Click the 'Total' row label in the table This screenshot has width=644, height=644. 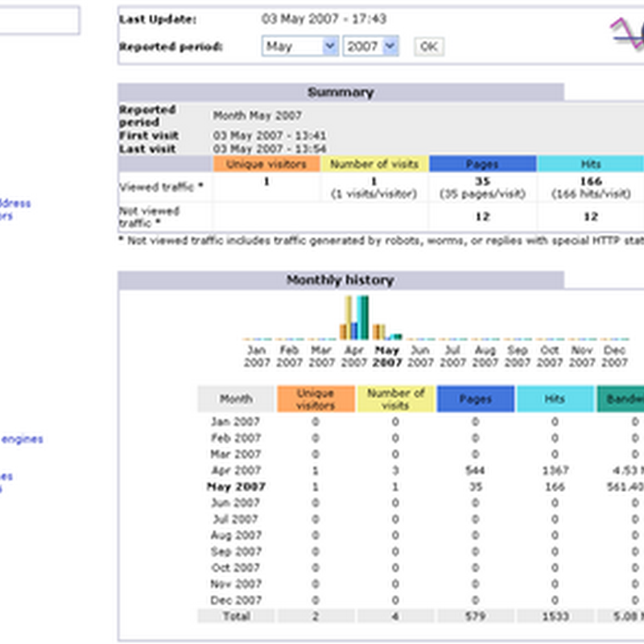(236, 616)
